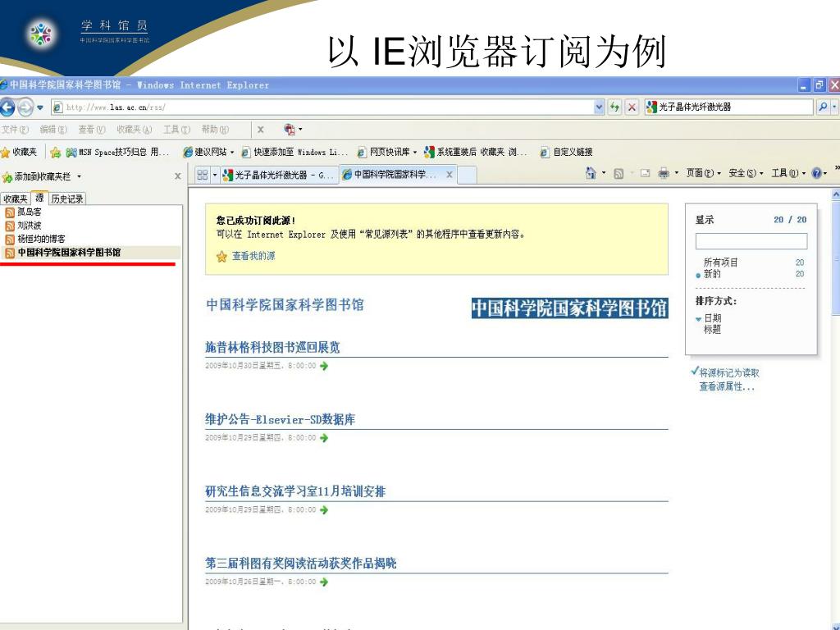Click the address bar with las.ac.cn URL
The width and height of the screenshot is (840, 630).
(x=323, y=107)
